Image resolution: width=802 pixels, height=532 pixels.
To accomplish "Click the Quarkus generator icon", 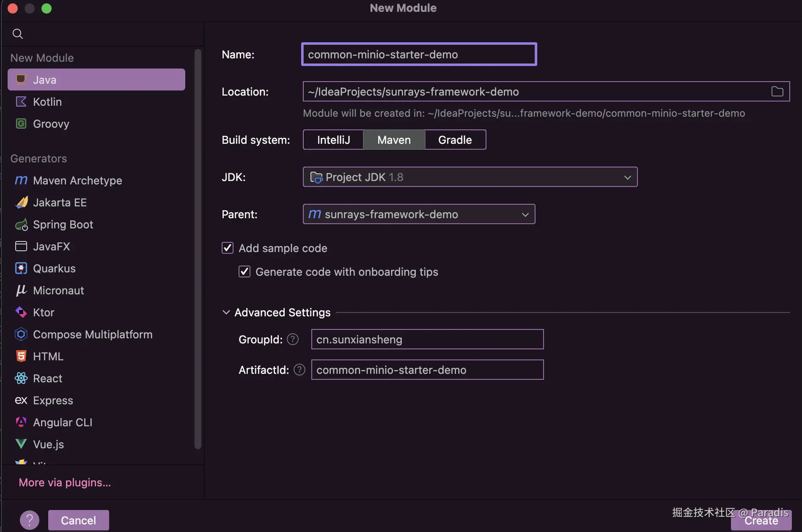I will (21, 268).
